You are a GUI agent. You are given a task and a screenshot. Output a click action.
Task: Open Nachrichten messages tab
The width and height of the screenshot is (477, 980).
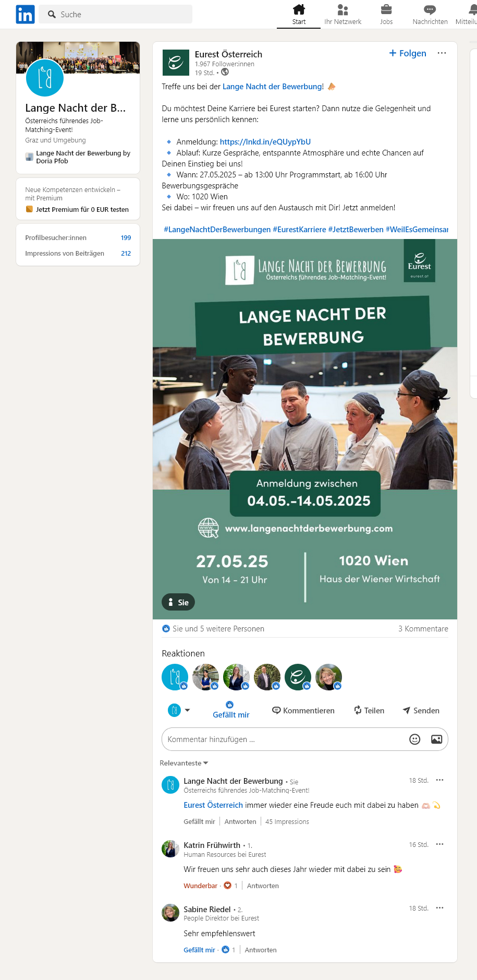pos(430,15)
